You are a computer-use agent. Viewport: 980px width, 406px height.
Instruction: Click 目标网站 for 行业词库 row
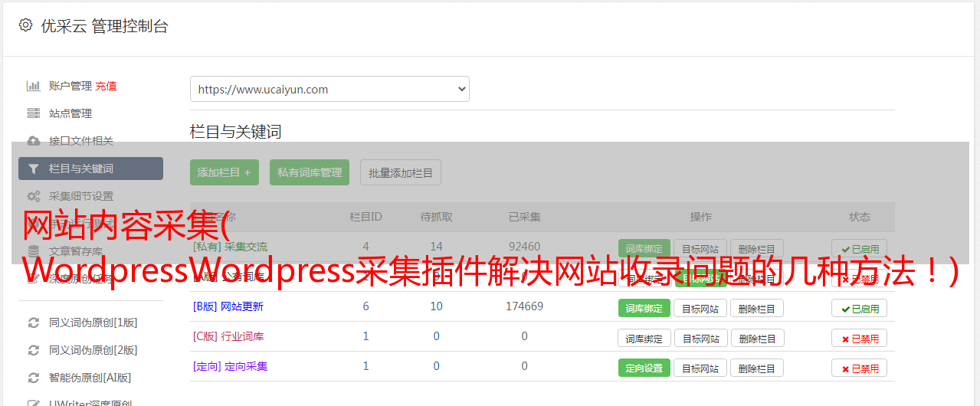point(700,339)
